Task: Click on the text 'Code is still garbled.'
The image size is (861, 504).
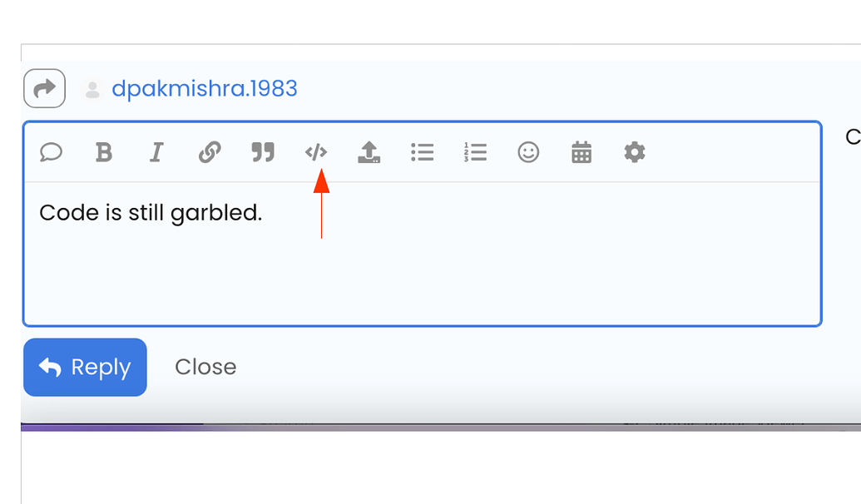Action: point(151,213)
